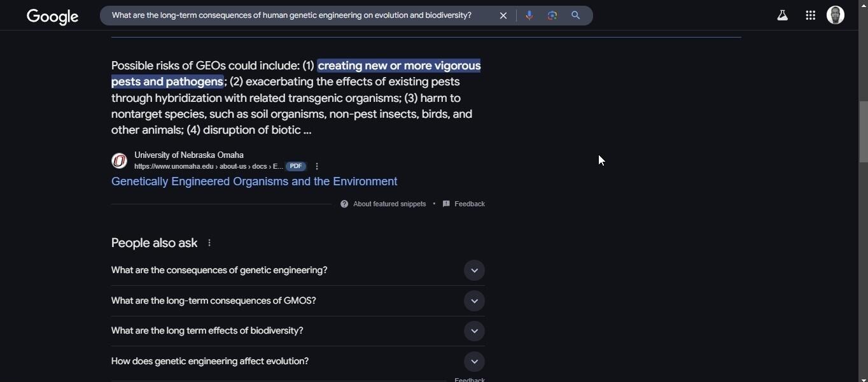Click the Feedback link below the snippet
Viewport: 868px width, 382px height.
(x=469, y=204)
